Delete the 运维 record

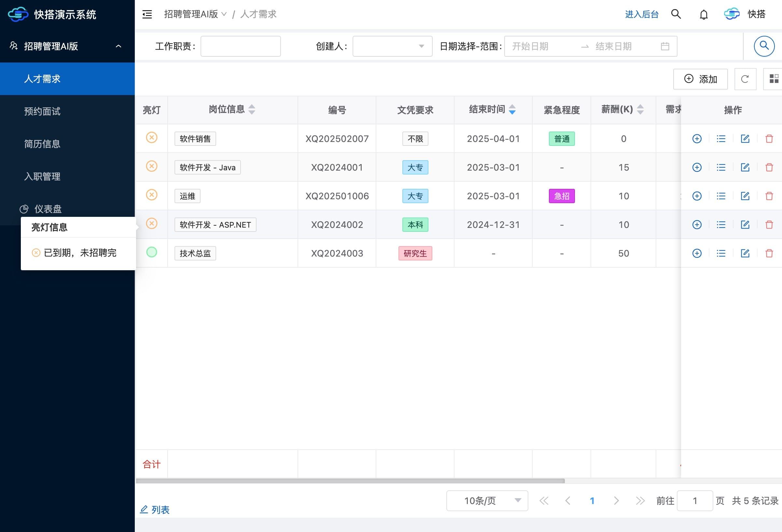tap(769, 196)
